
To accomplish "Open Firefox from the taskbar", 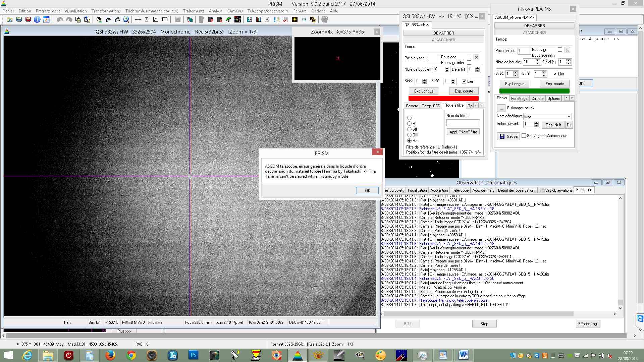I will click(110, 355).
